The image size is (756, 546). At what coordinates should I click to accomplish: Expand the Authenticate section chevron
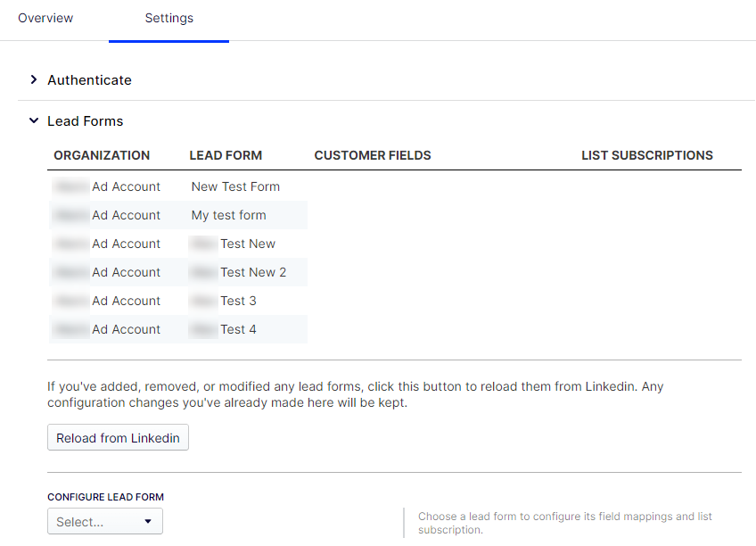(34, 79)
